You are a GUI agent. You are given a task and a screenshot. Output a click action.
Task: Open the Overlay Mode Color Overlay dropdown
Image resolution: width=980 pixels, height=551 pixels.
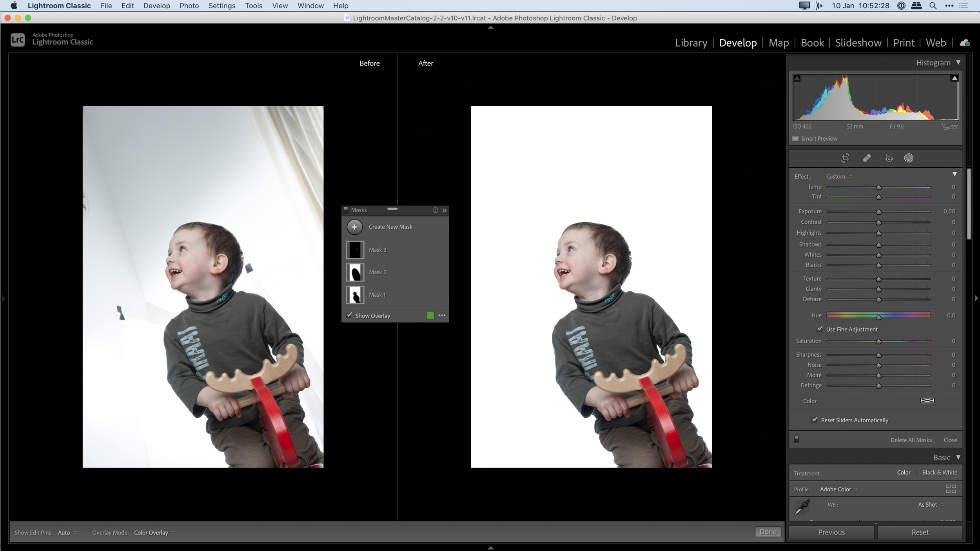[x=154, y=533]
